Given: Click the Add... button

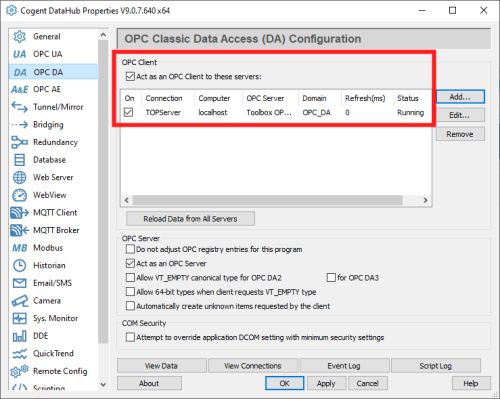Looking at the screenshot, I should [460, 97].
